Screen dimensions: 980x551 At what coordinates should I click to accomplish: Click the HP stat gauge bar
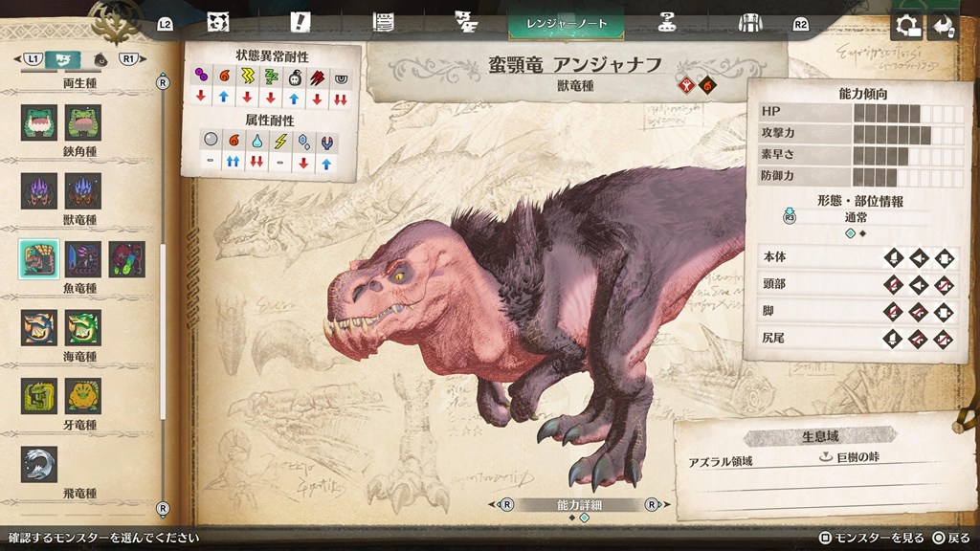908,114
